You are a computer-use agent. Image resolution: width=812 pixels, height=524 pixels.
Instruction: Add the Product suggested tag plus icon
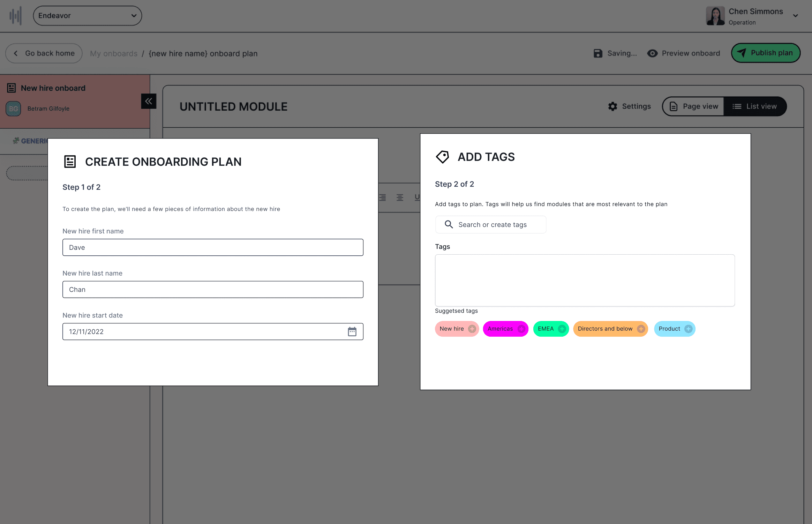tap(688, 329)
